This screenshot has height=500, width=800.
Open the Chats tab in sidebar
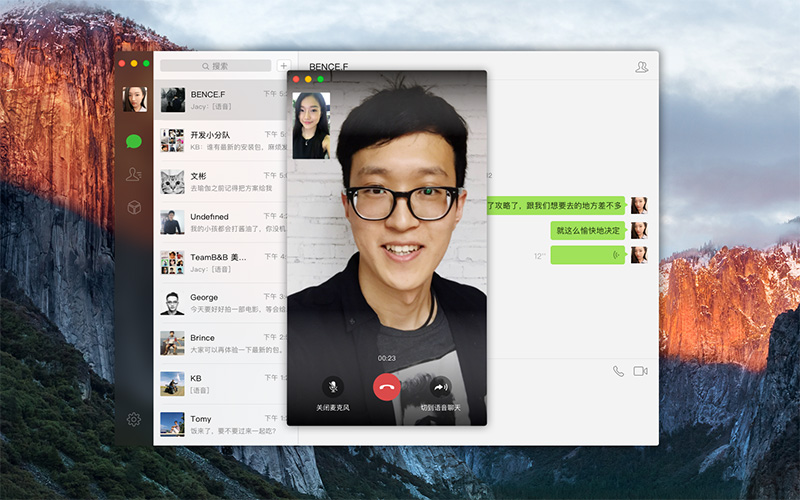pos(133,142)
